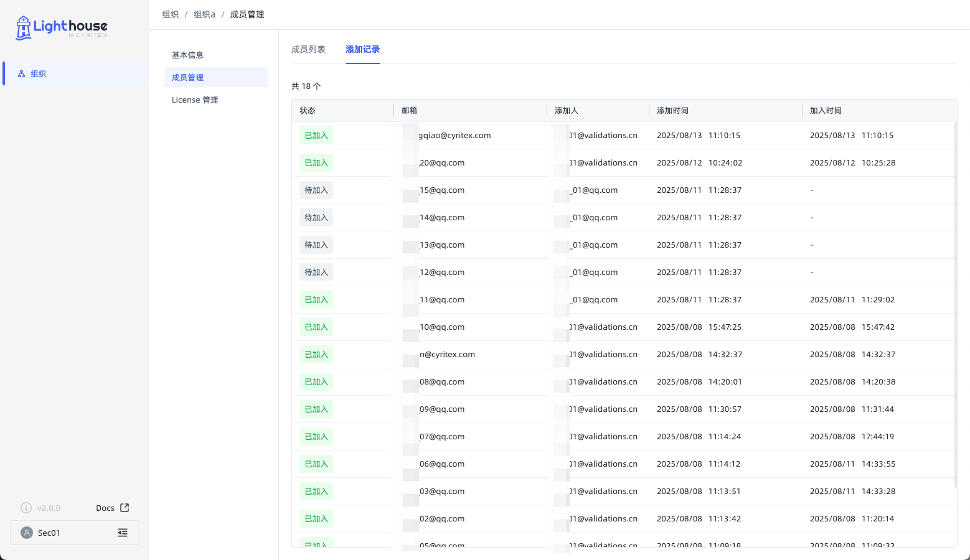This screenshot has height=560, width=970.
Task: Open License 管理 section
Action: tap(216, 100)
